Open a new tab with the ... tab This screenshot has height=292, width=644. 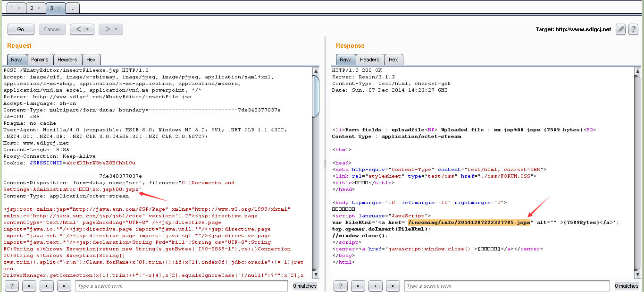(73, 8)
